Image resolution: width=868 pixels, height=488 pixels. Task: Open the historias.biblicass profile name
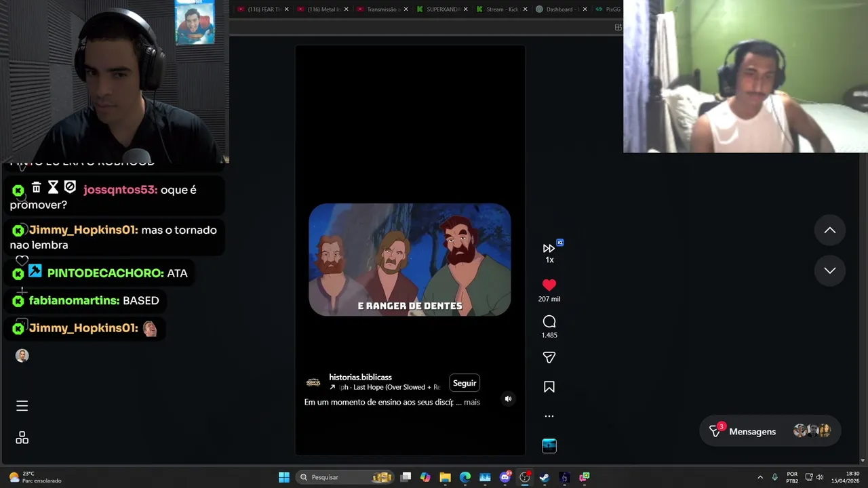360,377
